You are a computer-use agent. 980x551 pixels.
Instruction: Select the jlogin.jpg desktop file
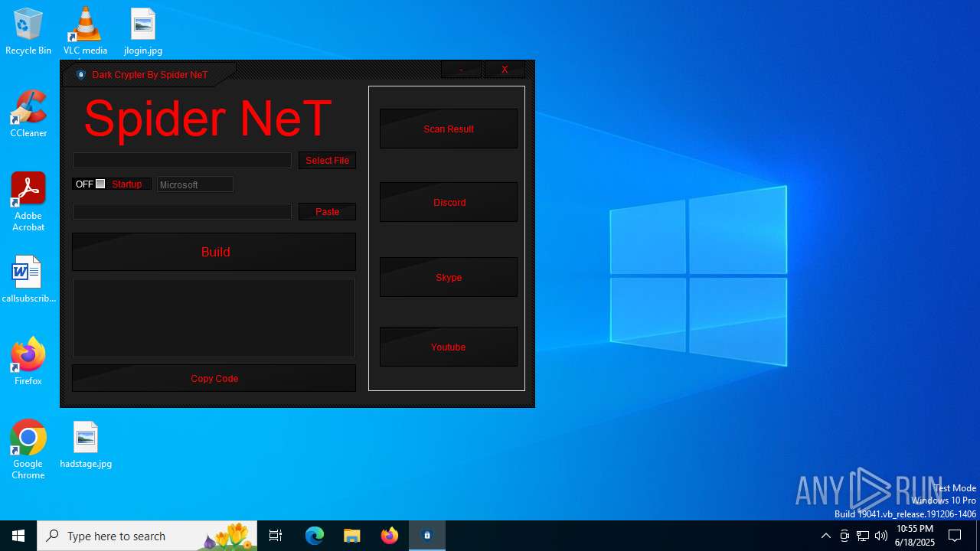pos(143,32)
